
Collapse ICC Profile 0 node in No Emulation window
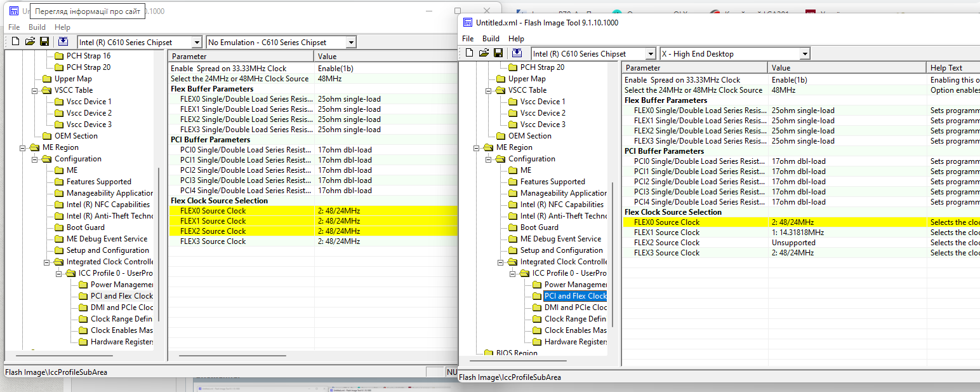(59, 273)
